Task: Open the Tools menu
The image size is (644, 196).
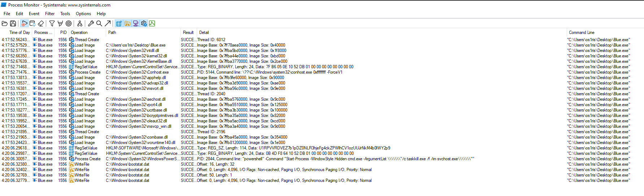Action: point(65,14)
